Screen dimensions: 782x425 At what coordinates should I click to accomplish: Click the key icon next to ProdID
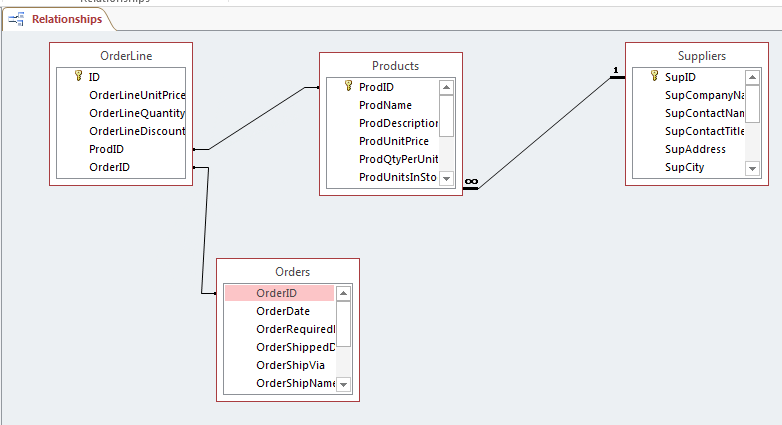tap(348, 87)
